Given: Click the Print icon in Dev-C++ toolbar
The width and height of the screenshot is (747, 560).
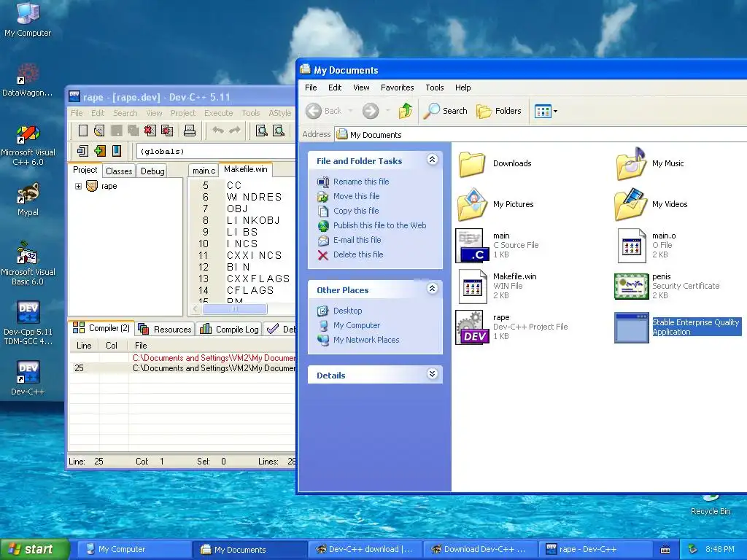Looking at the screenshot, I should (x=190, y=131).
